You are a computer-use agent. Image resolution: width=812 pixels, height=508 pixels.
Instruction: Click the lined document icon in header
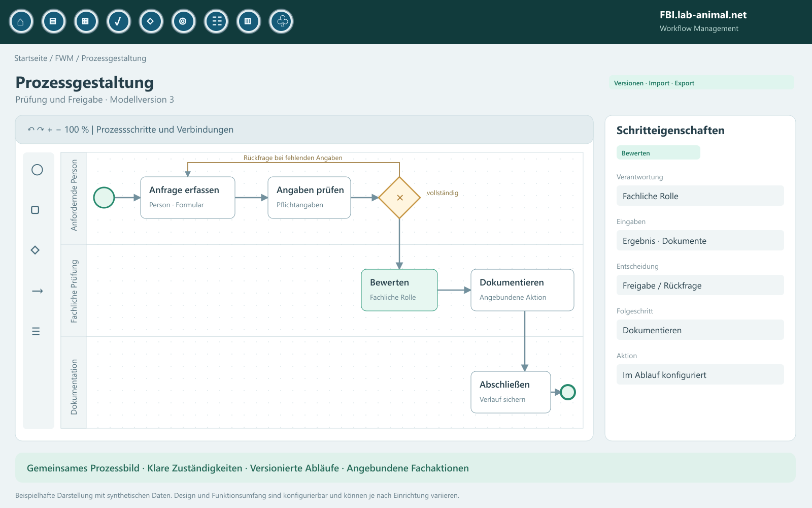tap(54, 21)
